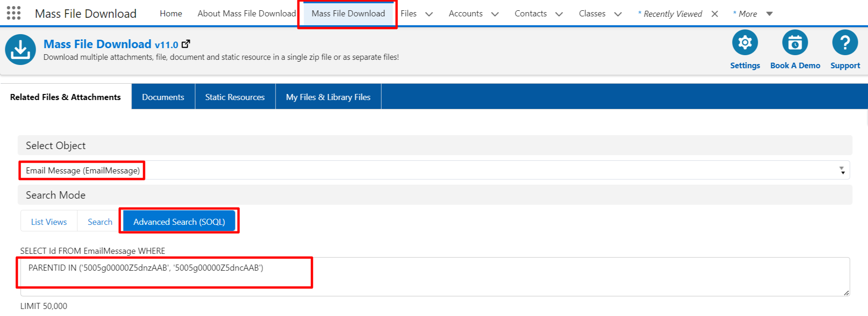Open About Mass File Download tab
Image resolution: width=868 pixels, height=316 pixels.
246,14
